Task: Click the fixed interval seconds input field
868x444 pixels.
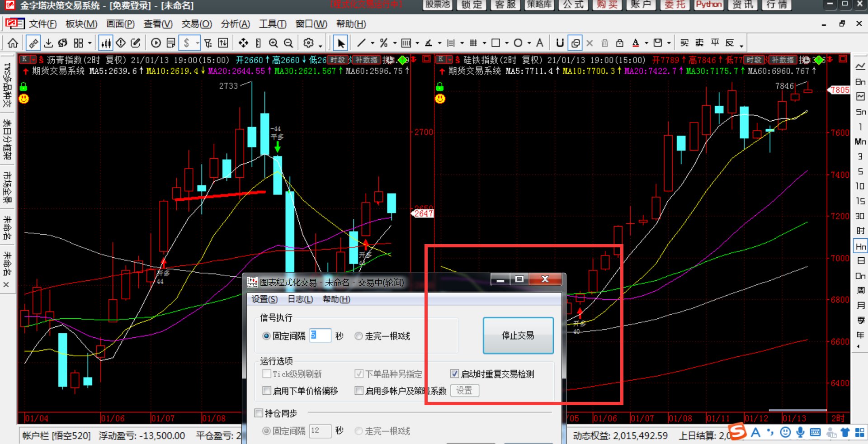Action: (320, 336)
